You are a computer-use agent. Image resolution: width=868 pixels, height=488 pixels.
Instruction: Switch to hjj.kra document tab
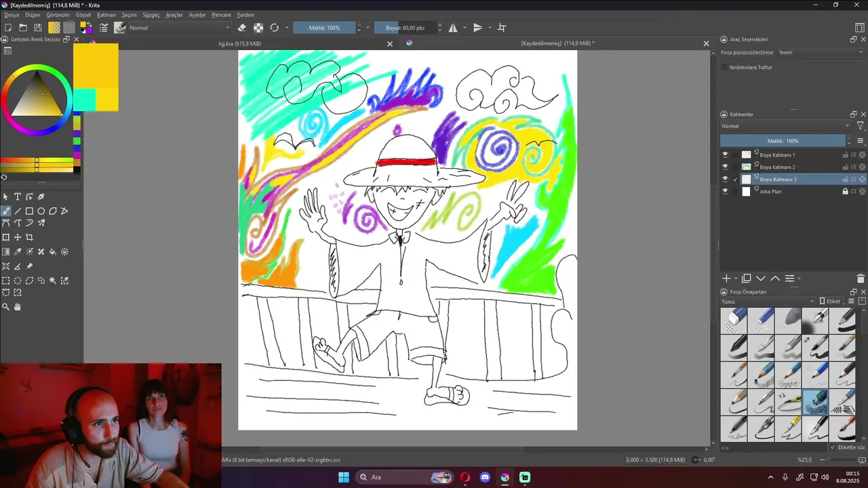click(240, 43)
